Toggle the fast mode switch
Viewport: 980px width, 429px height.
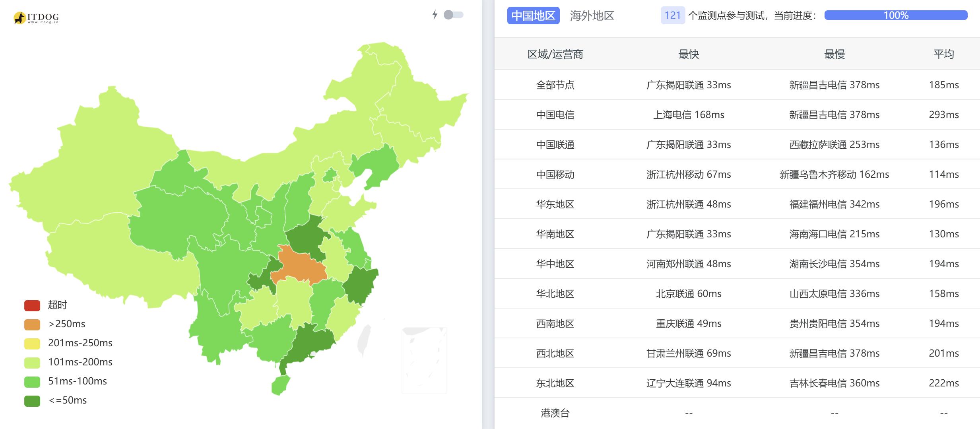pyautogui.click(x=454, y=15)
